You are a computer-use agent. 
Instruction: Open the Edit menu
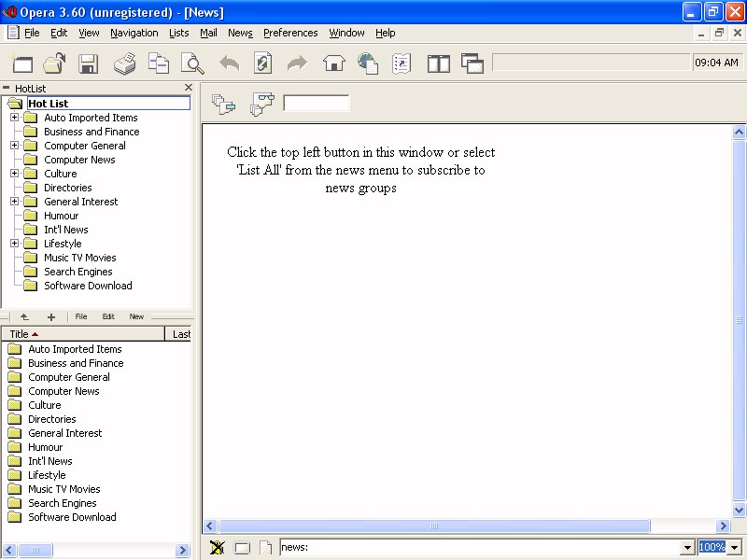(59, 33)
